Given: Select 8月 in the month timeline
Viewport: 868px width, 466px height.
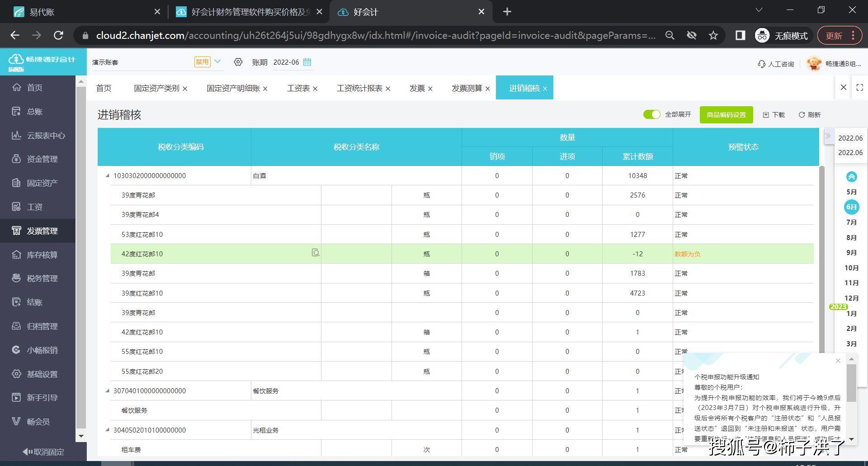Looking at the screenshot, I should click(x=851, y=237).
